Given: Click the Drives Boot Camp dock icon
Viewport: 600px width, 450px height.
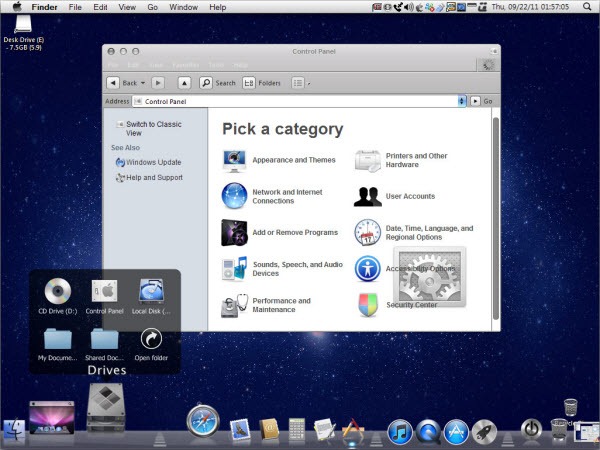Looking at the screenshot, I should [x=106, y=408].
